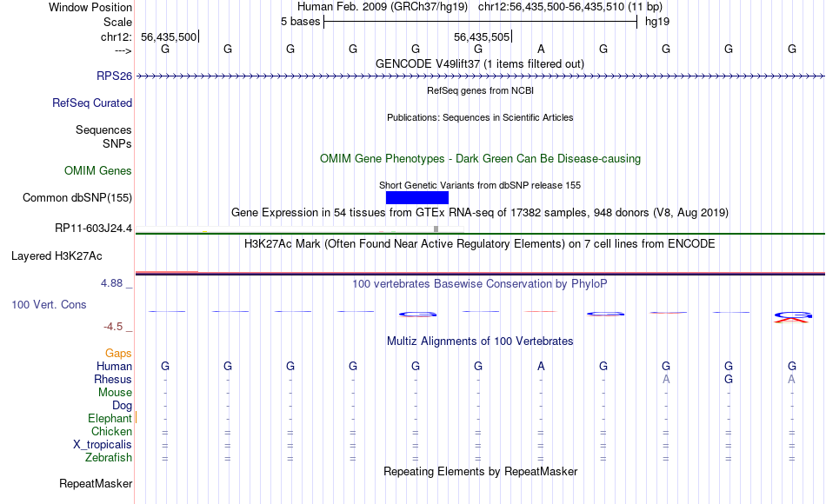
Task: Click the orange gap mark beside Elephant
Action: click(136, 418)
